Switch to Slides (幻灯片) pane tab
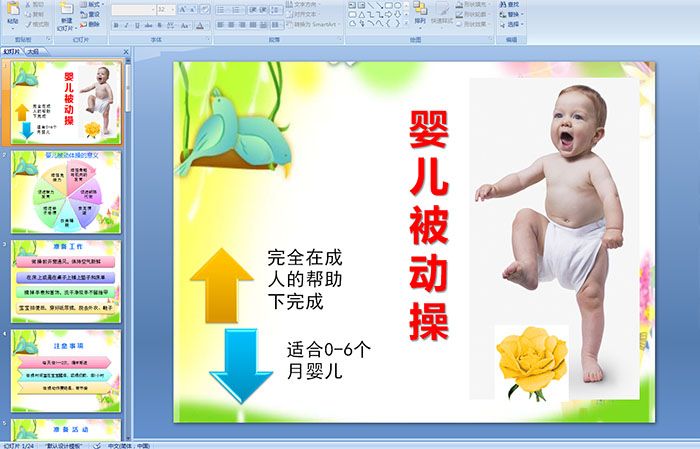This screenshot has height=449, width=700. coord(11,52)
